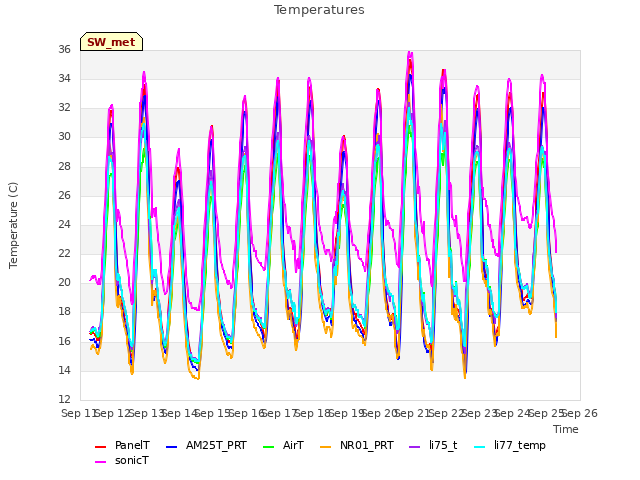
Task: Click the Temperatures chart title
Action: (319, 10)
